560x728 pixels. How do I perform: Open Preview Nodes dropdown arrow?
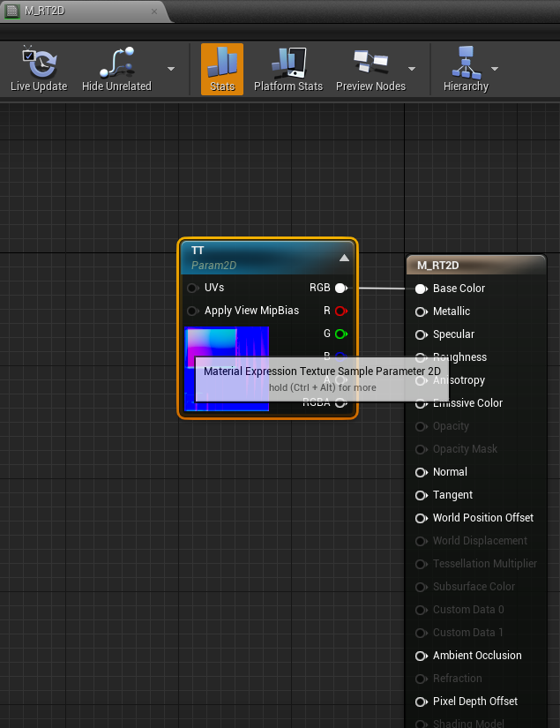pyautogui.click(x=412, y=69)
